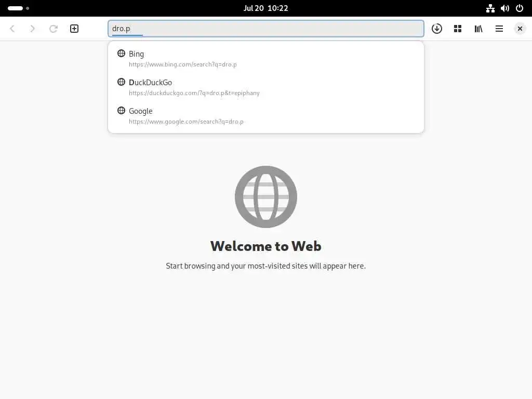Image resolution: width=532 pixels, height=399 pixels.
Task: Select the Bing search suggestion
Action: 266,59
